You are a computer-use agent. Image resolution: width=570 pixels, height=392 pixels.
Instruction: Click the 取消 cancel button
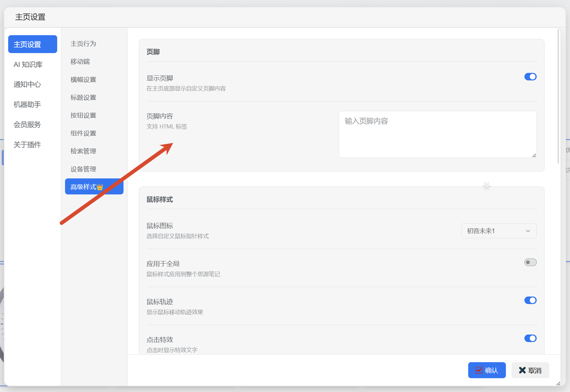pyautogui.click(x=530, y=370)
